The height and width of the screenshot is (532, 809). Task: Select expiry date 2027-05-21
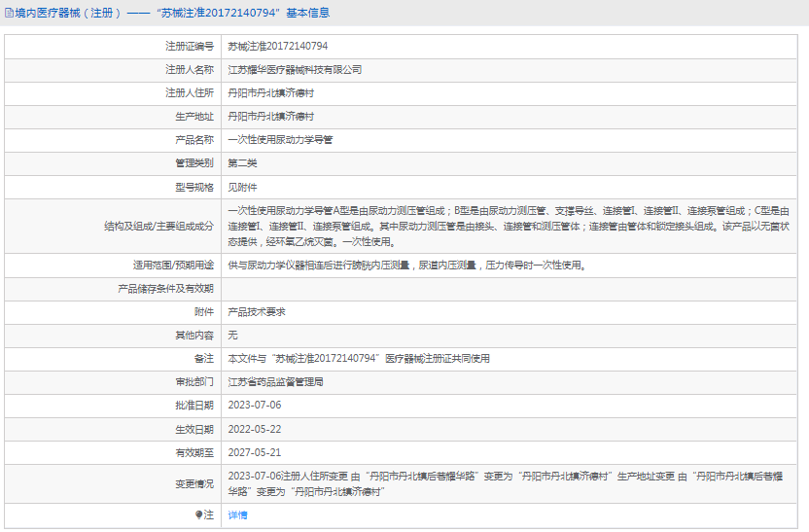point(255,452)
